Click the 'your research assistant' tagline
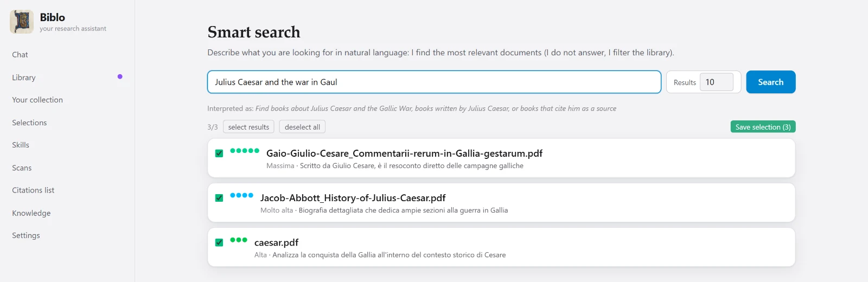 [x=73, y=29]
